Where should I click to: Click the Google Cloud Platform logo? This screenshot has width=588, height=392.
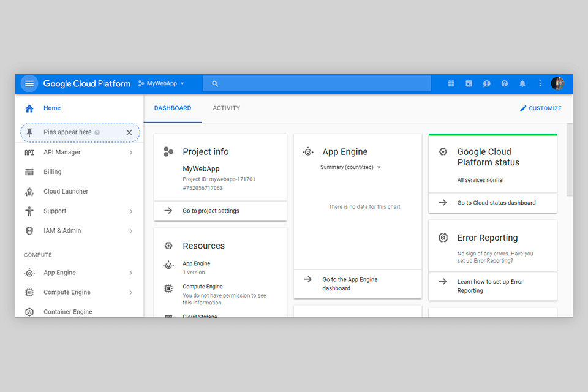tap(86, 84)
